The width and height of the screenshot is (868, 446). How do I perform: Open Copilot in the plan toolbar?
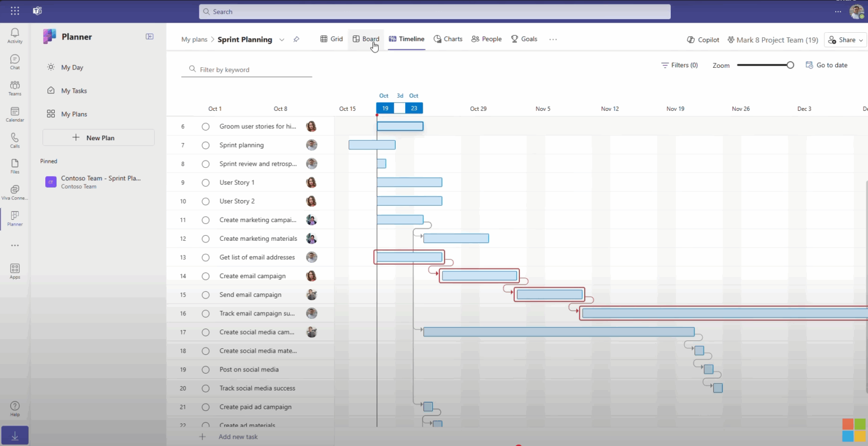(x=702, y=40)
